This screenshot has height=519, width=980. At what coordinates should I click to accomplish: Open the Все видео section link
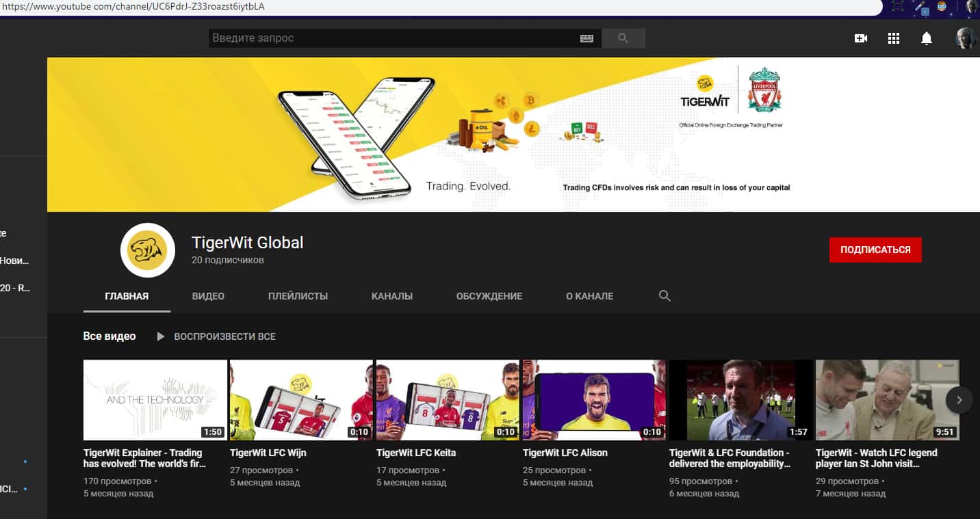click(109, 336)
